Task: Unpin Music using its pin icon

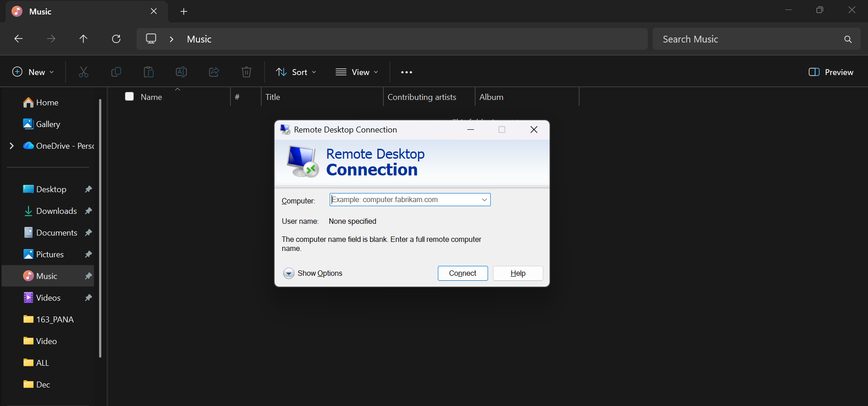Action: tap(88, 276)
